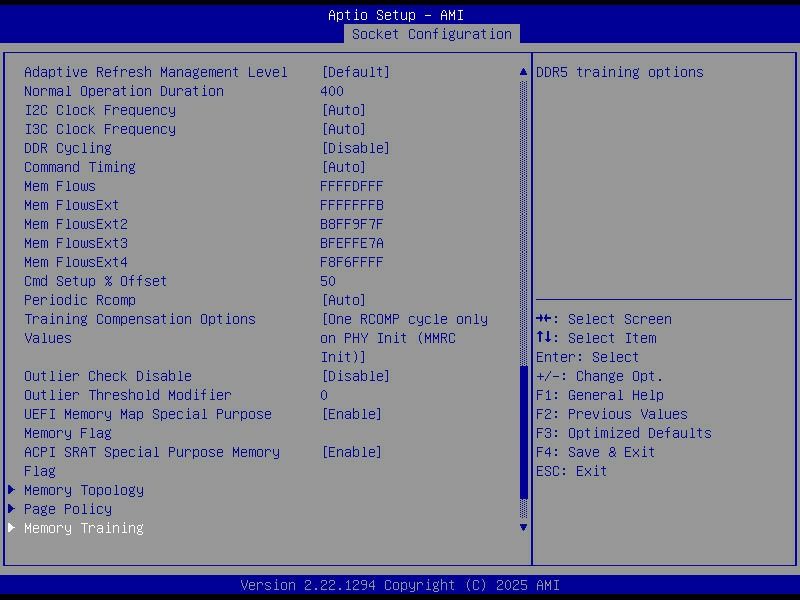
Task: Open the Socket Configuration tab
Action: 432,34
